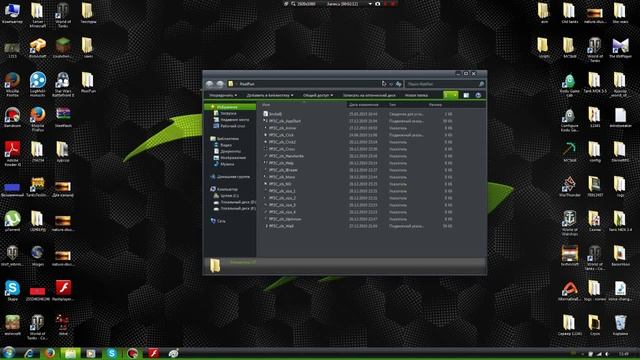Show the preview pane in Explorer

pyautogui.click(x=466, y=95)
